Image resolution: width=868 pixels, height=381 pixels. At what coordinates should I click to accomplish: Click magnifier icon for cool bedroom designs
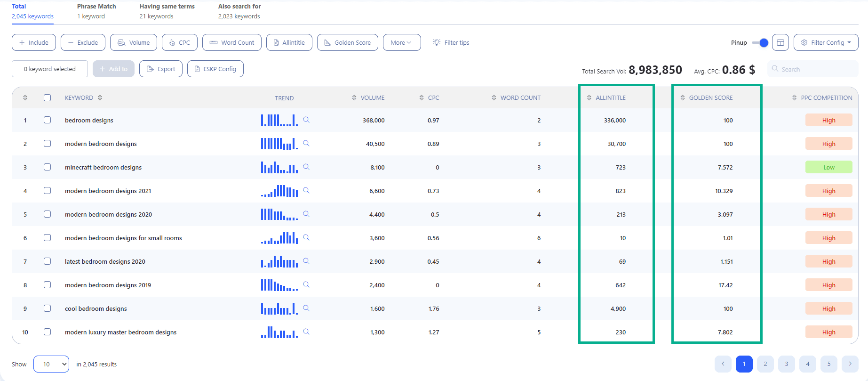306,308
